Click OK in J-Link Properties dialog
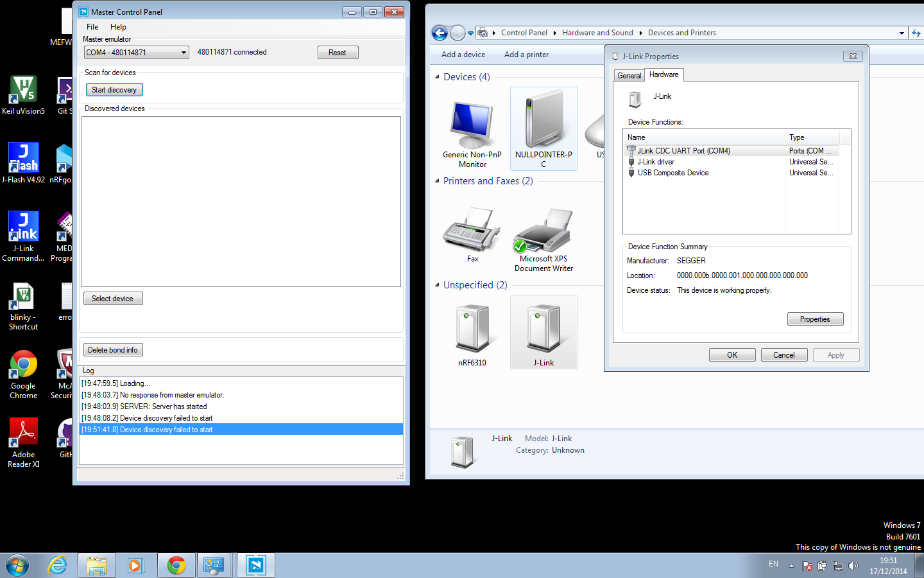Viewport: 924px width, 578px height. [x=732, y=355]
